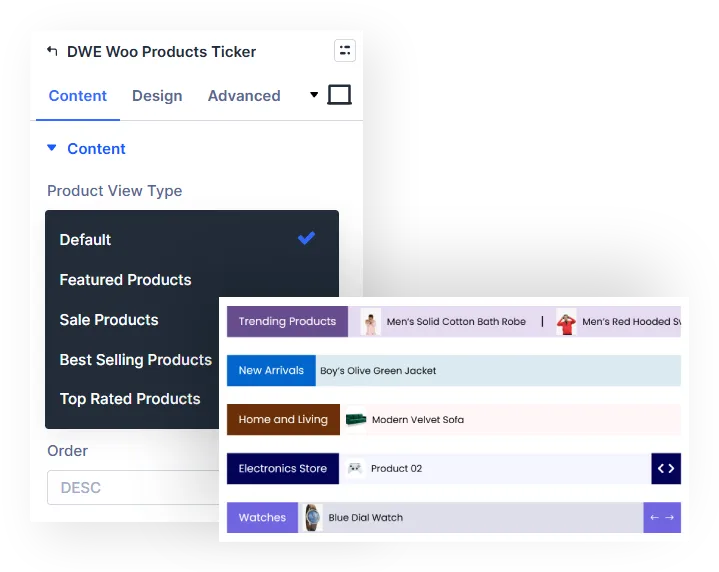Choose Featured Products option
Viewport: 719px width, 572px height.
click(125, 279)
